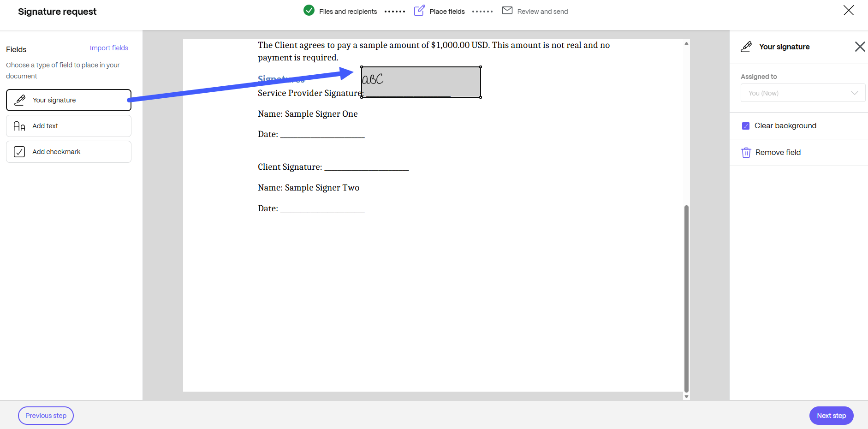Screen dimensions: 868x429
Task: Click the checkmark icon inside Add checkmark
Action: [19, 151]
